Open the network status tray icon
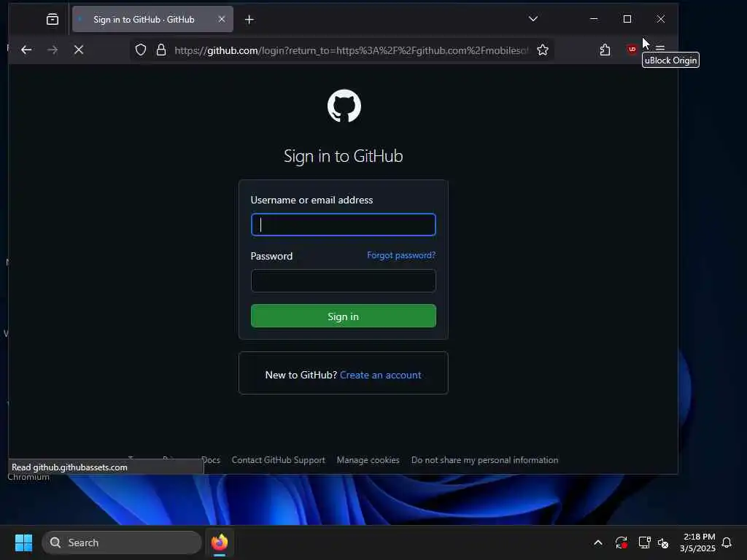The height and width of the screenshot is (560, 747). coord(644,542)
